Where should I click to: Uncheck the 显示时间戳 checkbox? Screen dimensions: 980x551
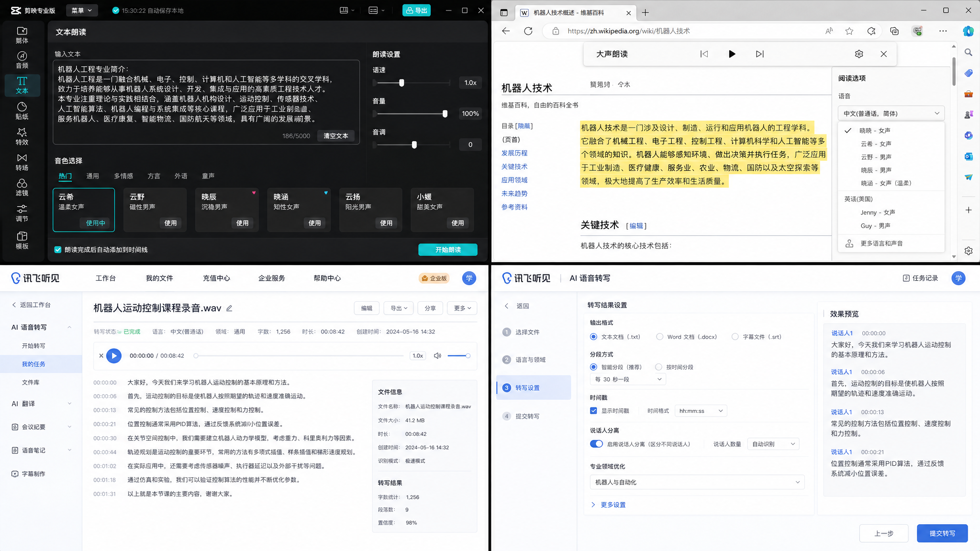tap(593, 411)
